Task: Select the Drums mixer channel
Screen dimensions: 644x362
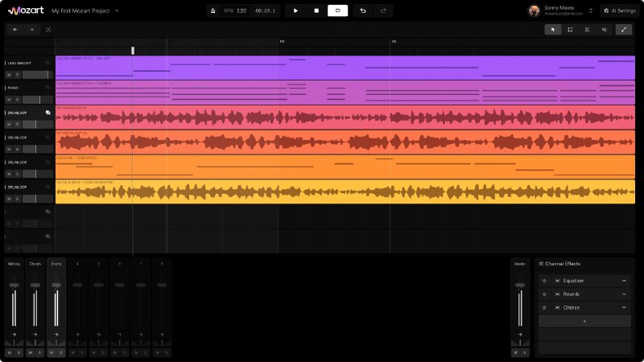Action: (56, 264)
